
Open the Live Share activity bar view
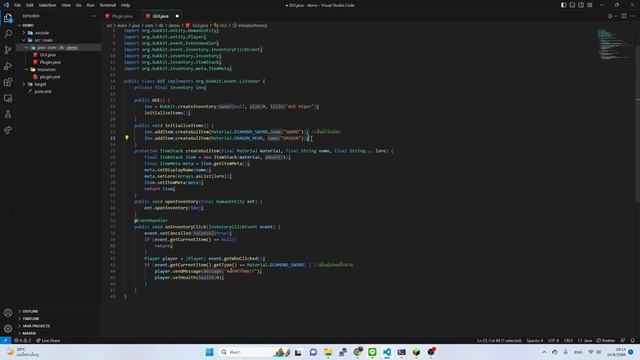(x=8, y=130)
